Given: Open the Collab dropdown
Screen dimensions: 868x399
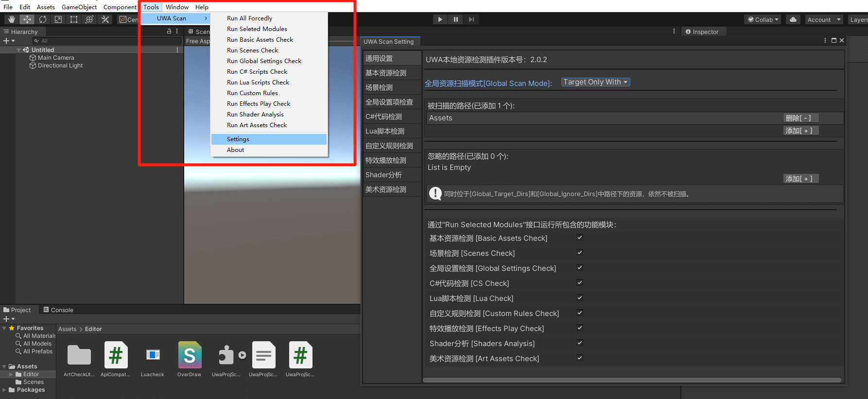Looking at the screenshot, I should coord(763,19).
